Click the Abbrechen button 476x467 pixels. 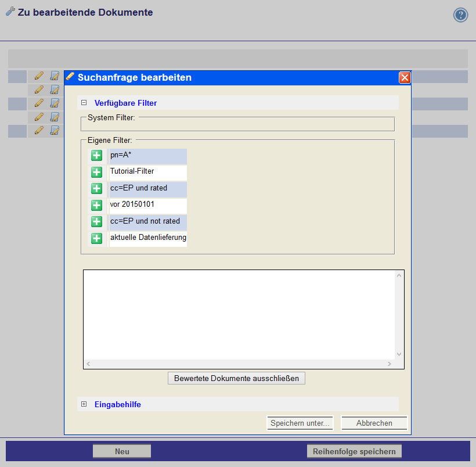click(374, 423)
